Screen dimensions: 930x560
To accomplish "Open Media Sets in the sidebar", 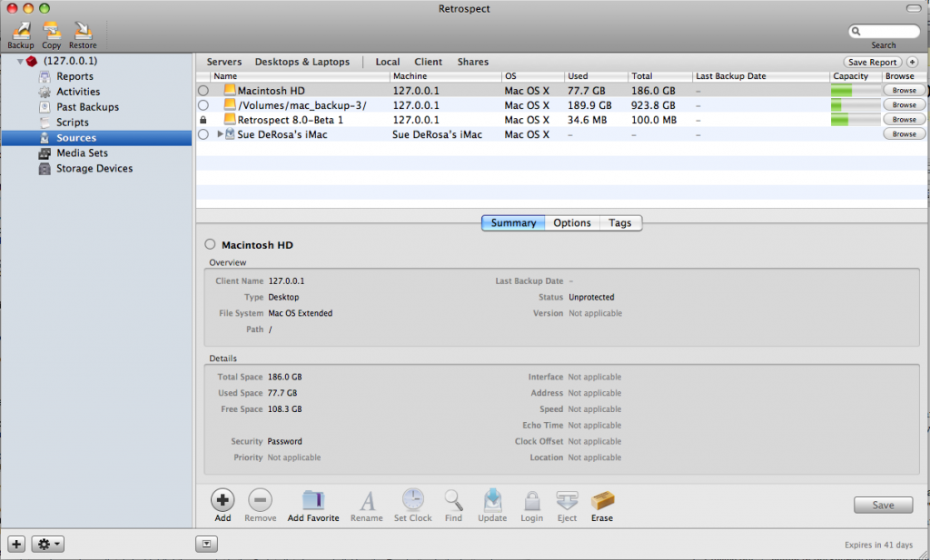I will pos(82,152).
